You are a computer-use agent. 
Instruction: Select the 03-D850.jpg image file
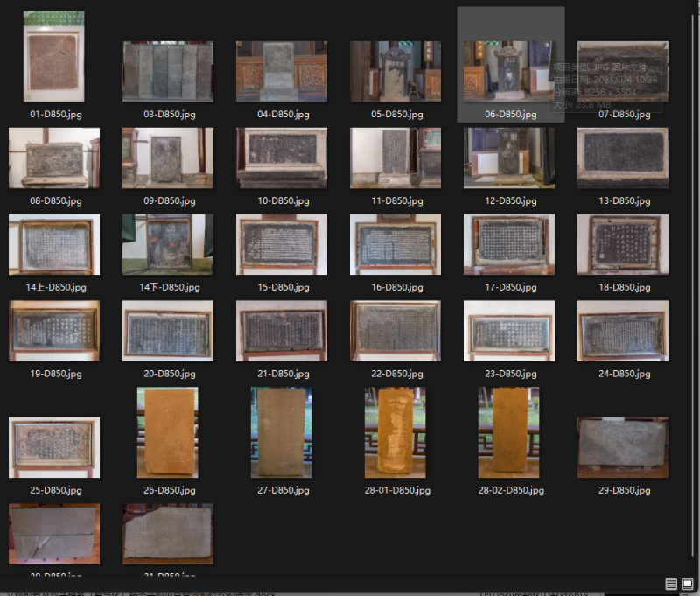(167, 72)
